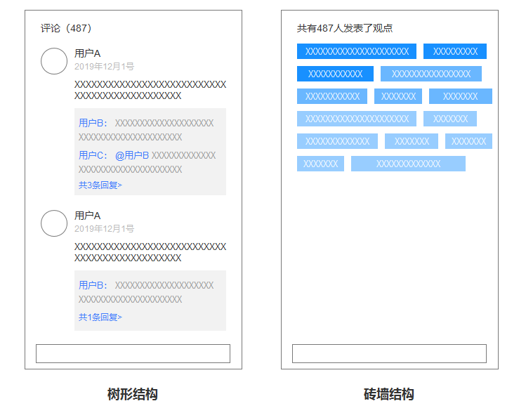Screen dimensions: 526x420
Task: Select the small tag starting the bottom row
Action: tap(320, 164)
